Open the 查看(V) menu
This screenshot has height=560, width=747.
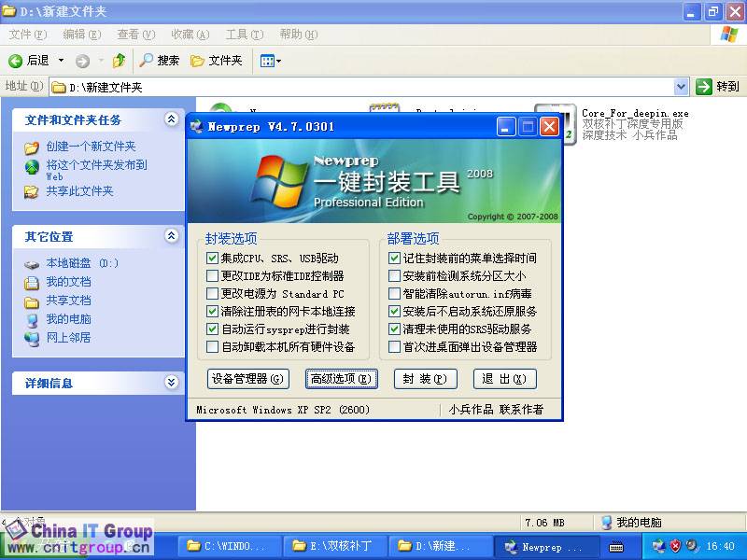coord(136,35)
